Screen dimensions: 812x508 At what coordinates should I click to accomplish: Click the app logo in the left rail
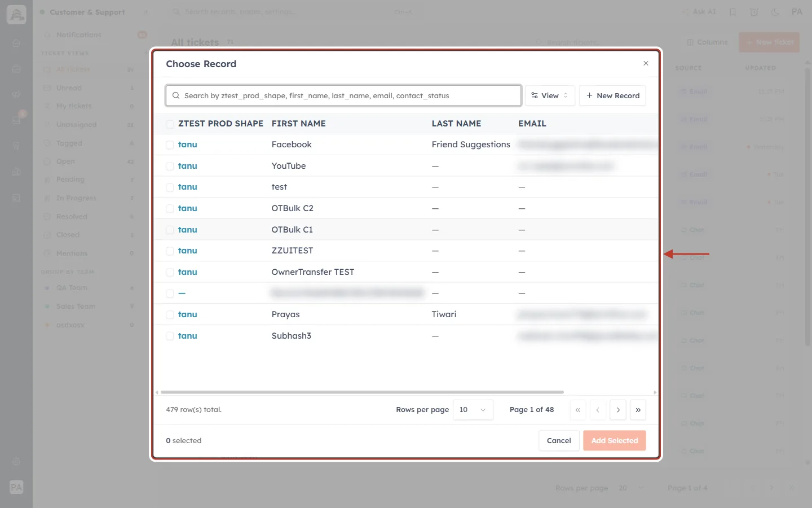(16, 15)
